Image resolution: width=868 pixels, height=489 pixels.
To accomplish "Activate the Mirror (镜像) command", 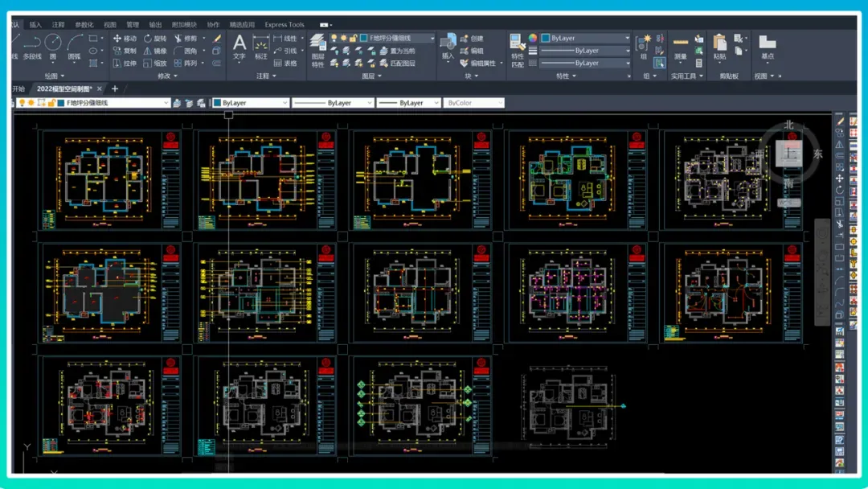I will (x=155, y=51).
